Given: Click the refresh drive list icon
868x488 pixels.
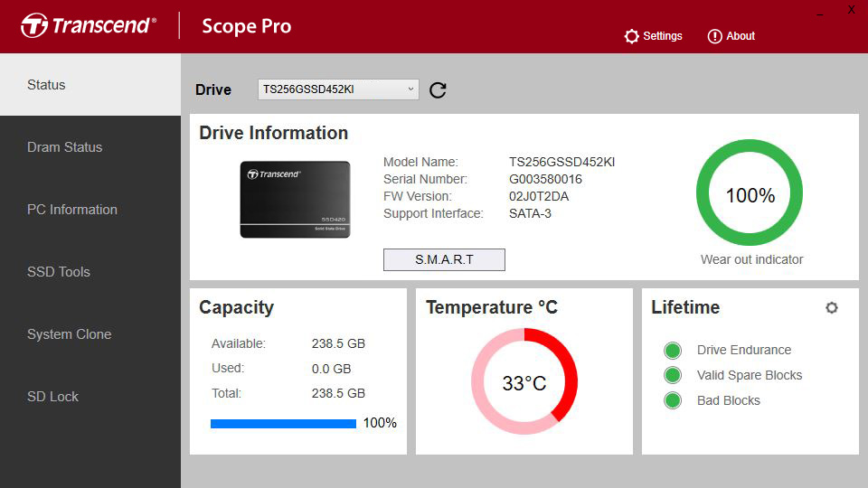Looking at the screenshot, I should click(x=438, y=89).
